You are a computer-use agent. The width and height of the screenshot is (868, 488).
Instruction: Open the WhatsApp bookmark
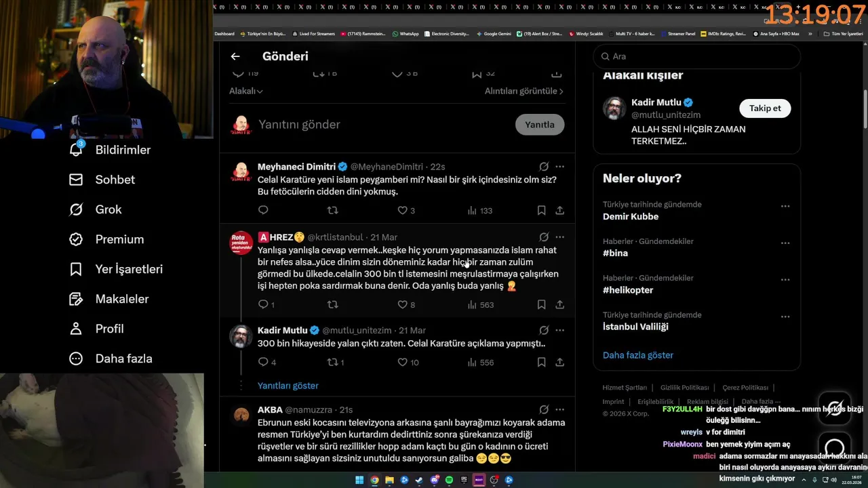click(x=406, y=33)
